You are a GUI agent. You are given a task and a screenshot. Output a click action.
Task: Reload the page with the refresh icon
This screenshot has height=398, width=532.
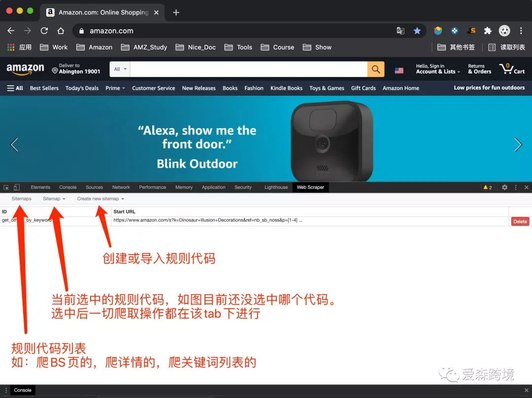tap(44, 31)
